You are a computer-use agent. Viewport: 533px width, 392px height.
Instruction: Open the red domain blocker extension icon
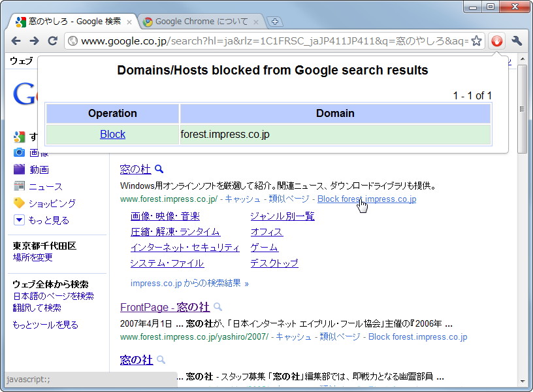point(496,40)
